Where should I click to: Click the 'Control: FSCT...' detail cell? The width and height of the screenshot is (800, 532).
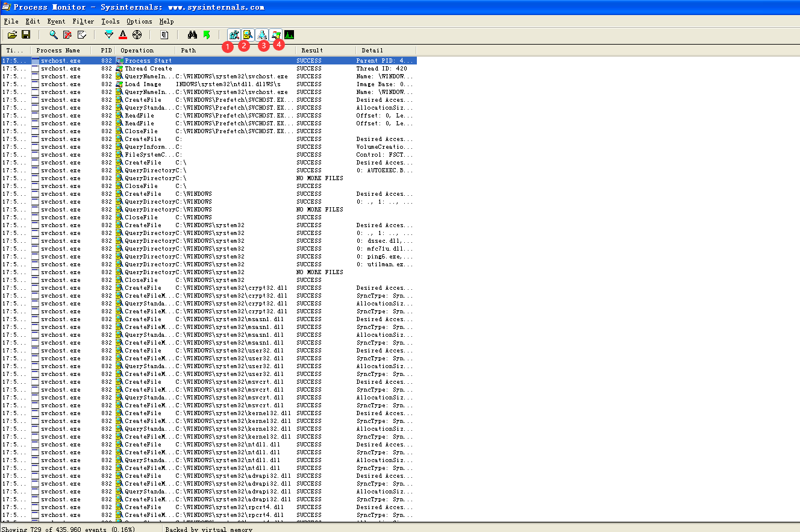tap(385, 155)
